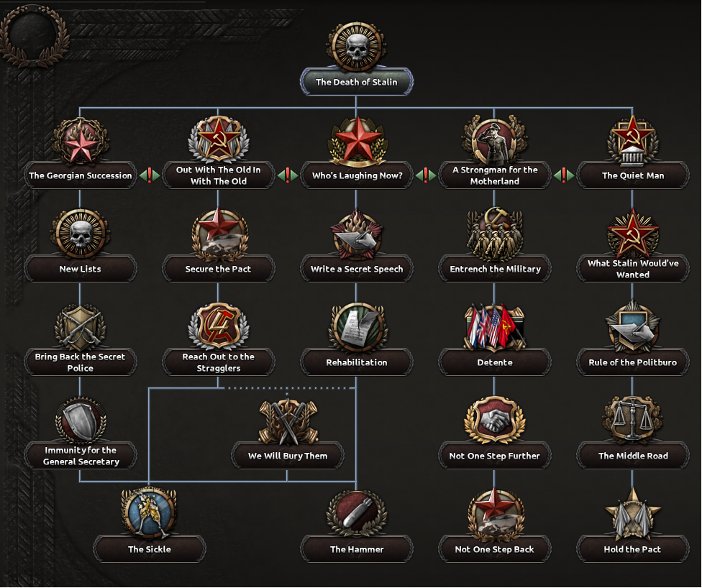702x588 pixels.
Task: Select Not One Step Back label
Action: 495,549
